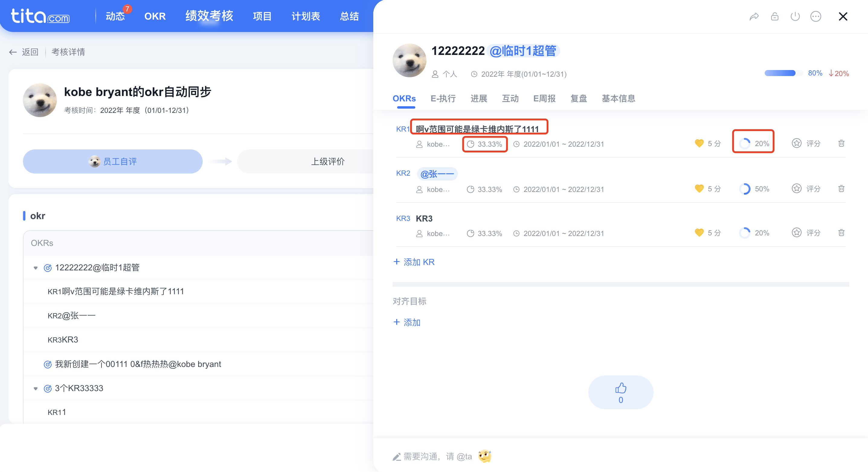Click the KR3 title in detail panel
This screenshot has width=868, height=472.
pos(424,218)
